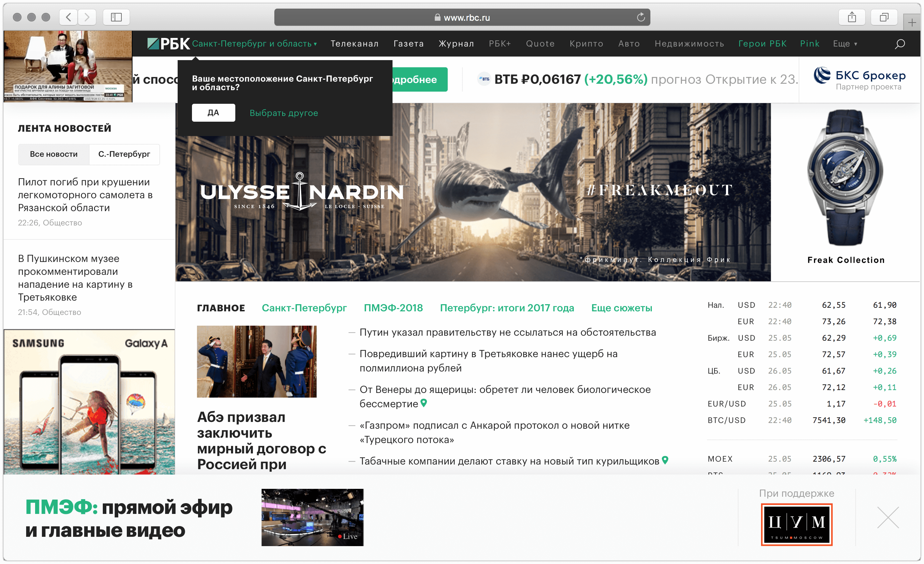The width and height of the screenshot is (924, 564).
Task: Go forward with the Safari forward arrow
Action: [87, 17]
